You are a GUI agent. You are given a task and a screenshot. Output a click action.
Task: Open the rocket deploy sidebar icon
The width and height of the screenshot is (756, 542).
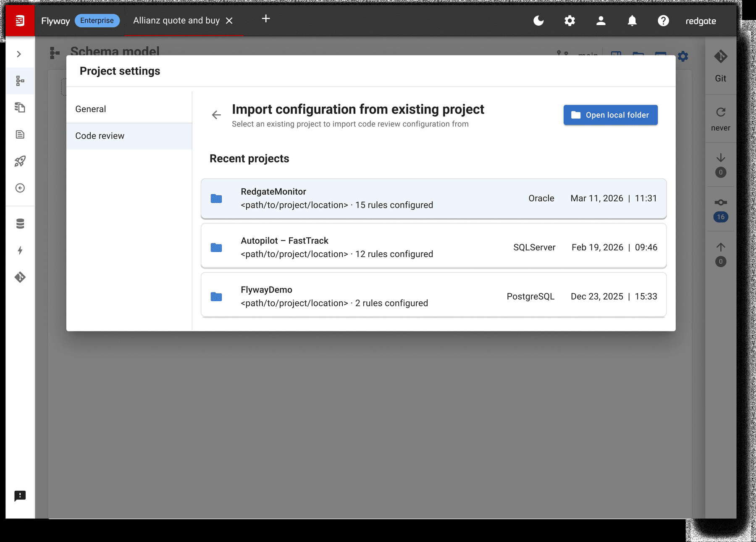pos(20,161)
